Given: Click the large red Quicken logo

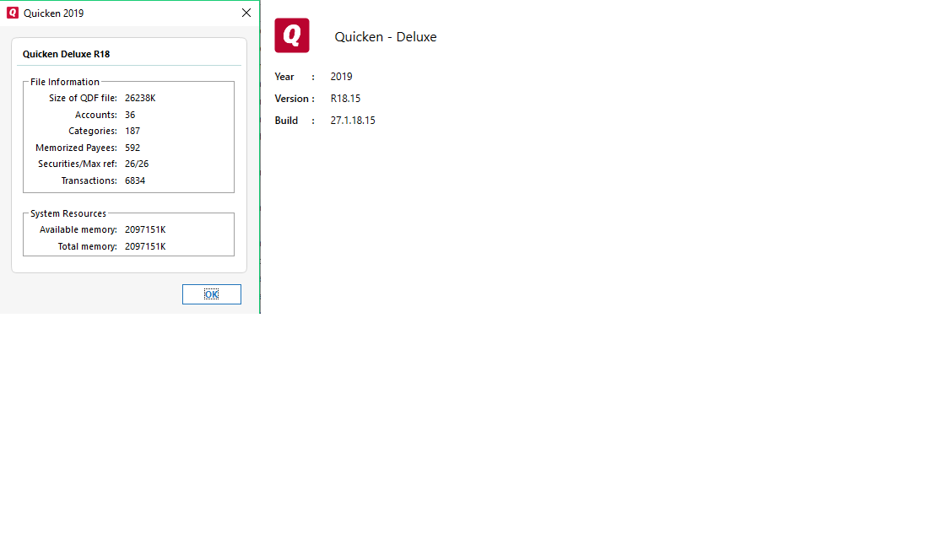Looking at the screenshot, I should (x=292, y=35).
